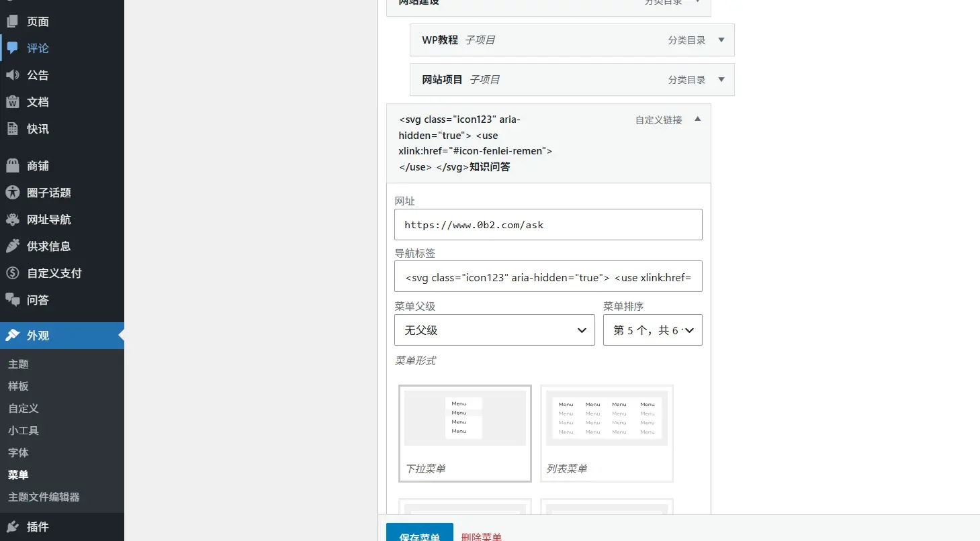Open the 小工具 submenu entry
980x541 pixels.
pos(24,430)
